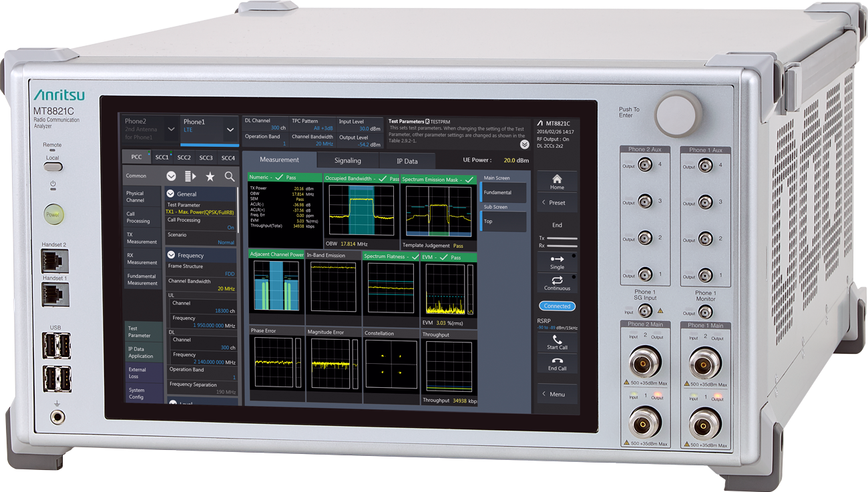Tap the green Power button

pos(53,215)
